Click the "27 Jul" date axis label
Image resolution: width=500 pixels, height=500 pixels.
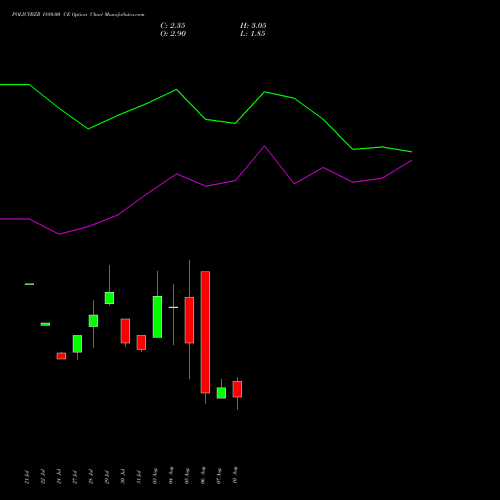point(75,477)
